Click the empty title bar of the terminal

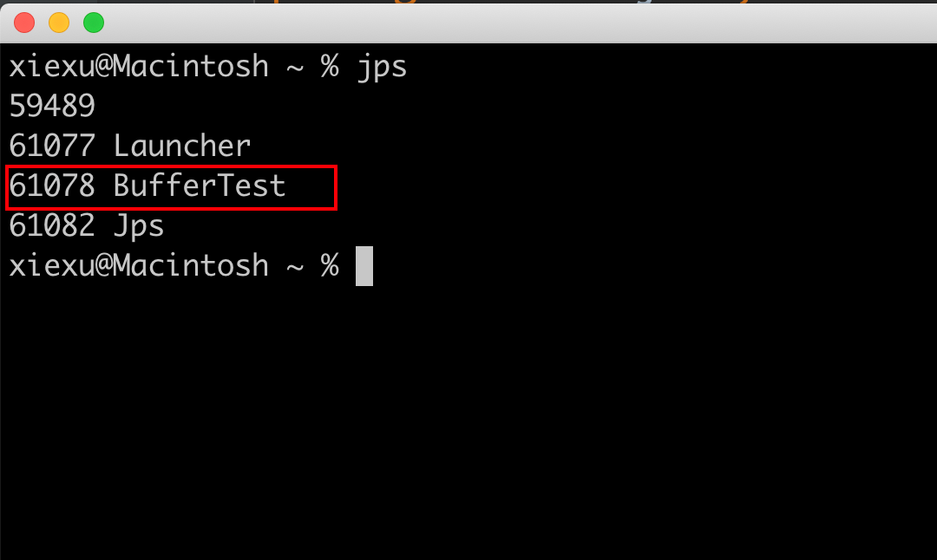(x=514, y=23)
